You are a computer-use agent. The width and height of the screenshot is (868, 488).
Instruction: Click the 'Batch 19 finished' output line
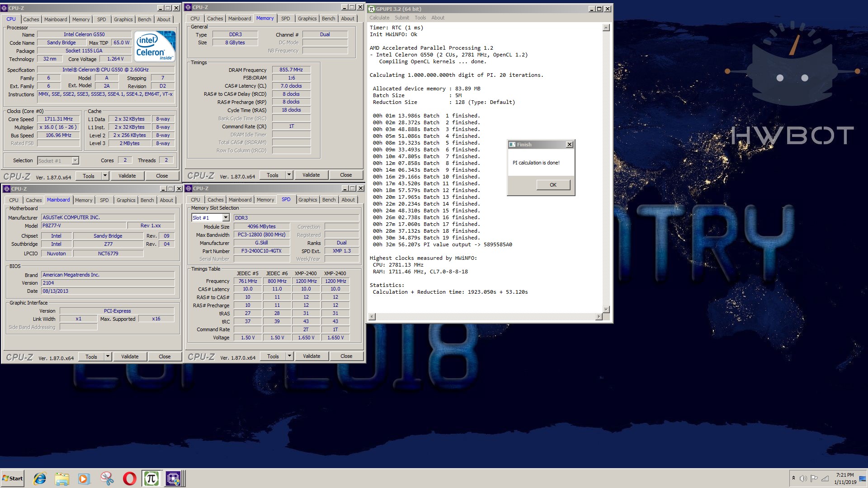pyautogui.click(x=426, y=238)
